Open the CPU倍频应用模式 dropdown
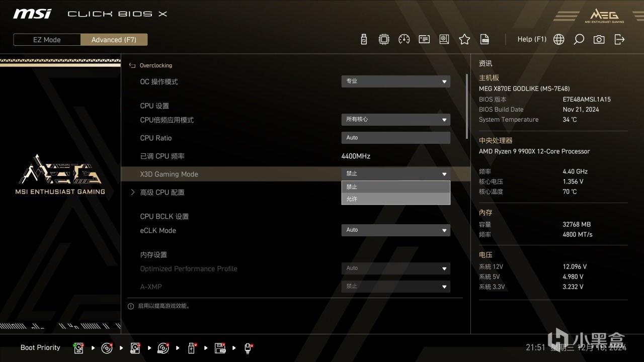The height and width of the screenshot is (362, 644). (395, 120)
